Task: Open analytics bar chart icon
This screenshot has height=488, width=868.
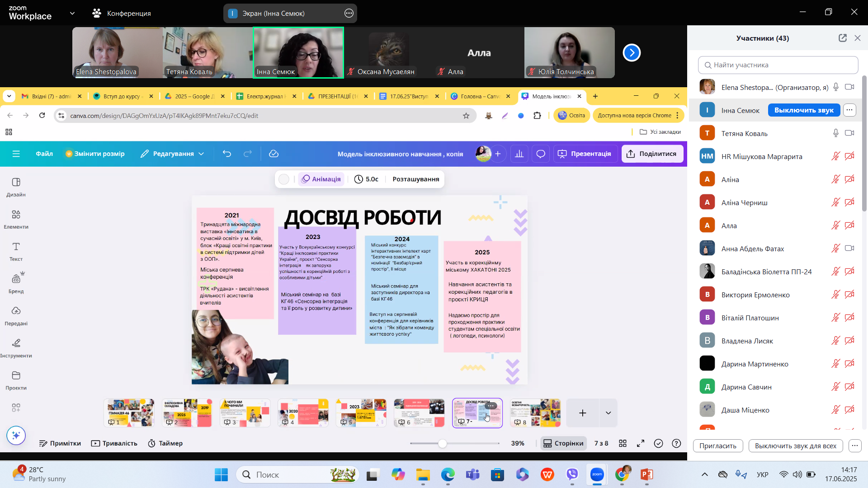Action: (x=519, y=154)
